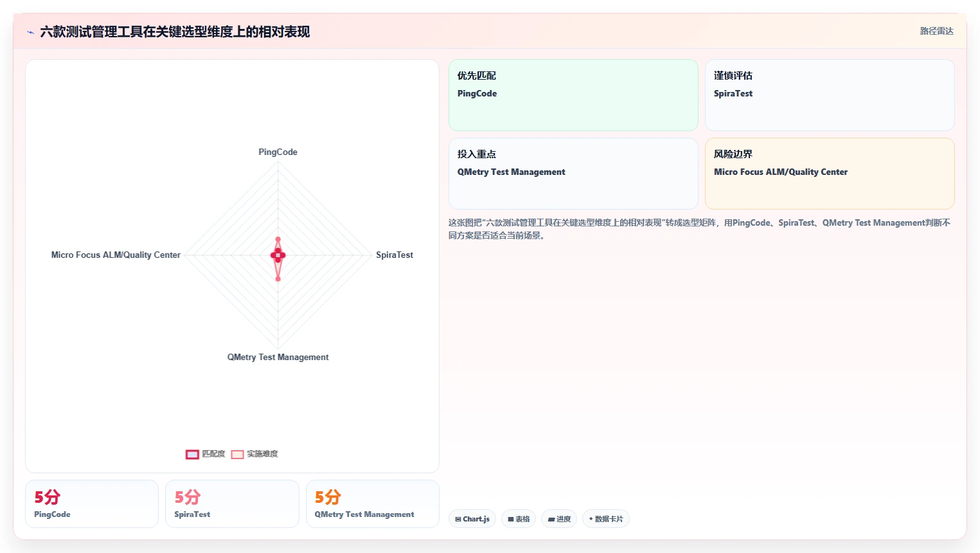Click the 实施难度 legend label
980x553 pixels.
pyautogui.click(x=263, y=454)
